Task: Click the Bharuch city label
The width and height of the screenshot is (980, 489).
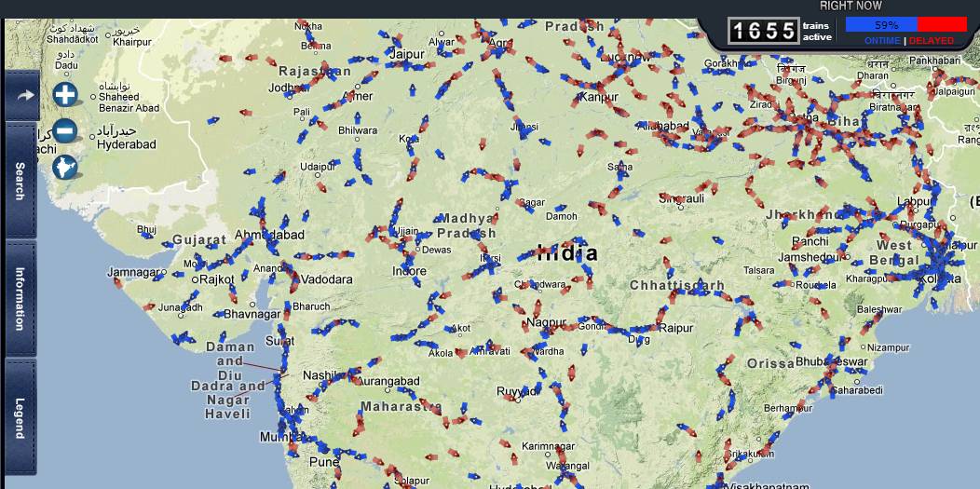Action: click(310, 306)
